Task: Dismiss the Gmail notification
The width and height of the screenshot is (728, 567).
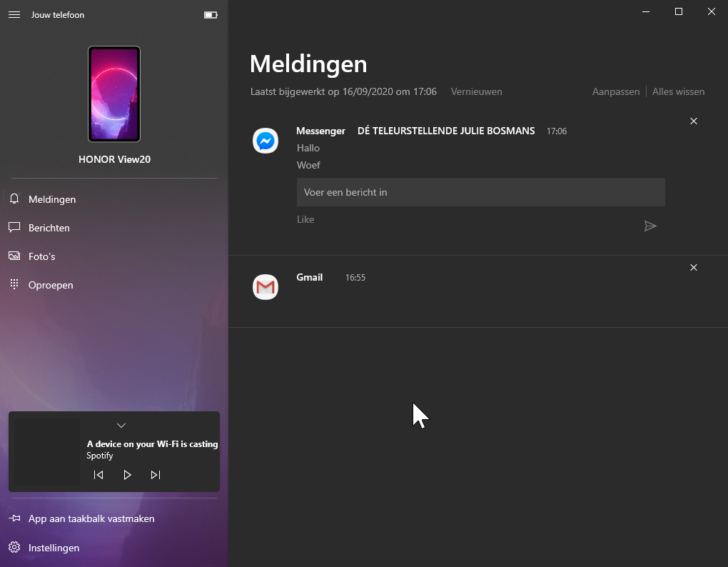Action: [x=694, y=268]
